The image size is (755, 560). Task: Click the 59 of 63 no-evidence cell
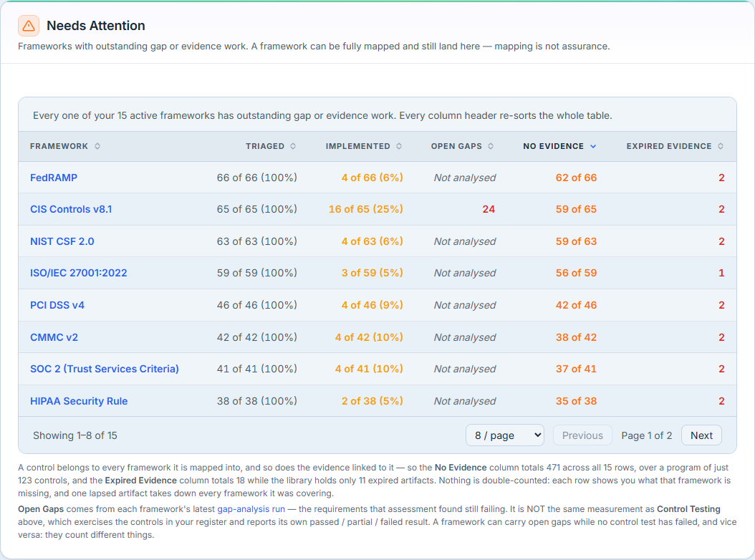576,241
